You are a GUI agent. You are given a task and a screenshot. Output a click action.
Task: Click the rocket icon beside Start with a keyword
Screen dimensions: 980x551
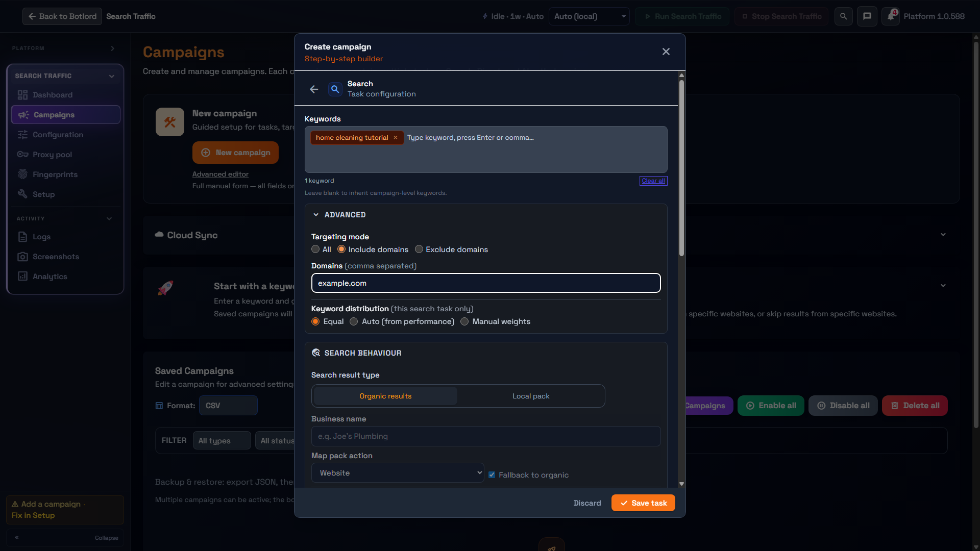(165, 288)
